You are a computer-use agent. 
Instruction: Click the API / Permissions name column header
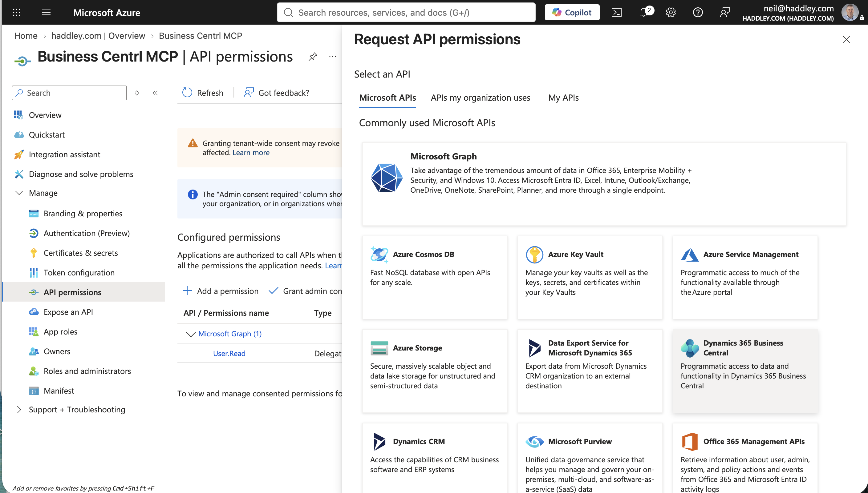coord(226,313)
